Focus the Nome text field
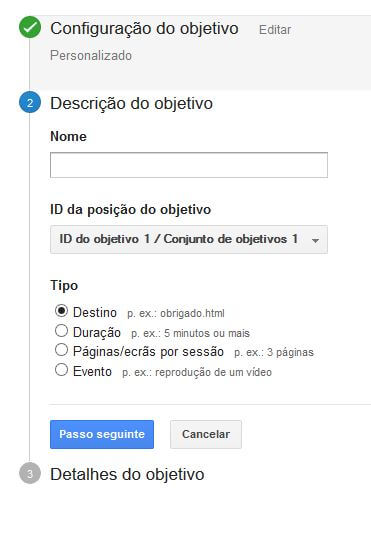 (189, 165)
